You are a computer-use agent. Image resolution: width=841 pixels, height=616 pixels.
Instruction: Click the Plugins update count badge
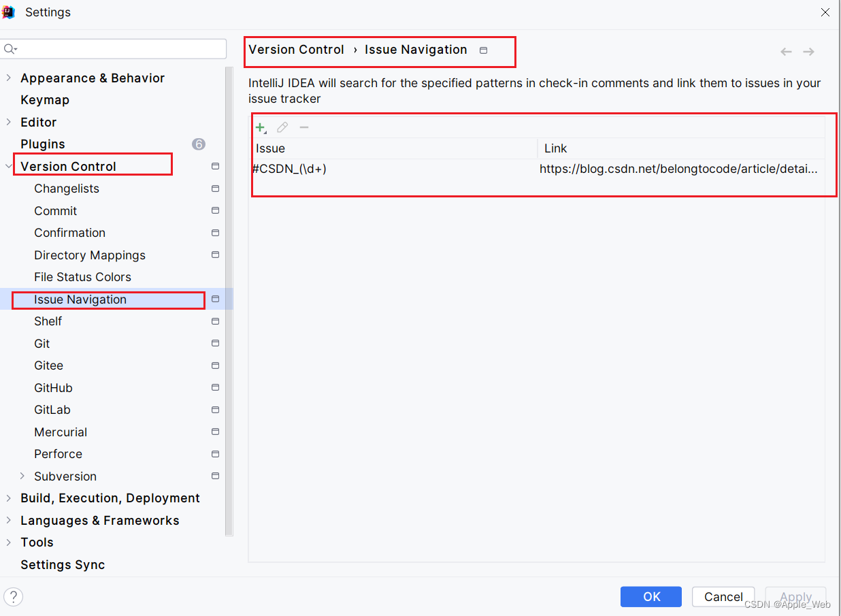pos(199,144)
